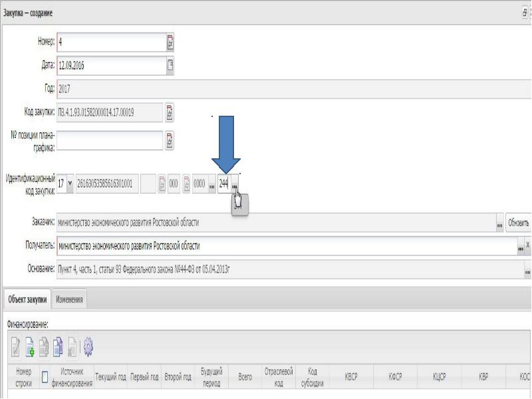Click the 244 code input field
The height and width of the screenshot is (399, 532).
click(224, 184)
